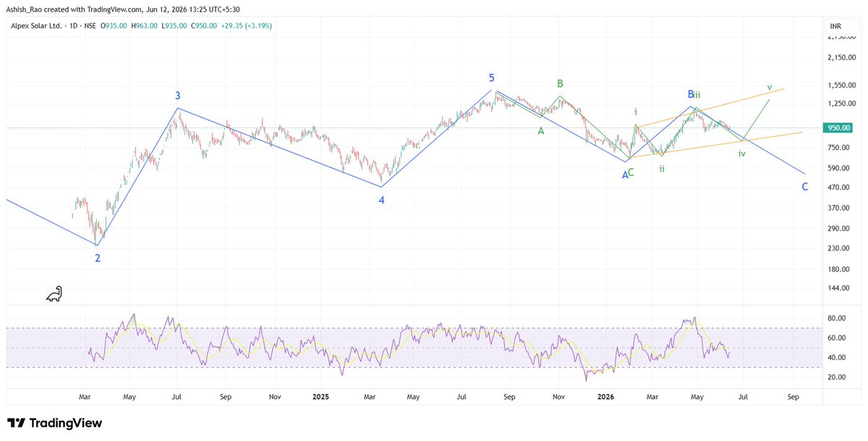The height and width of the screenshot is (441, 868).
Task: Select the green sub-wave label ii
Action: 662,168
